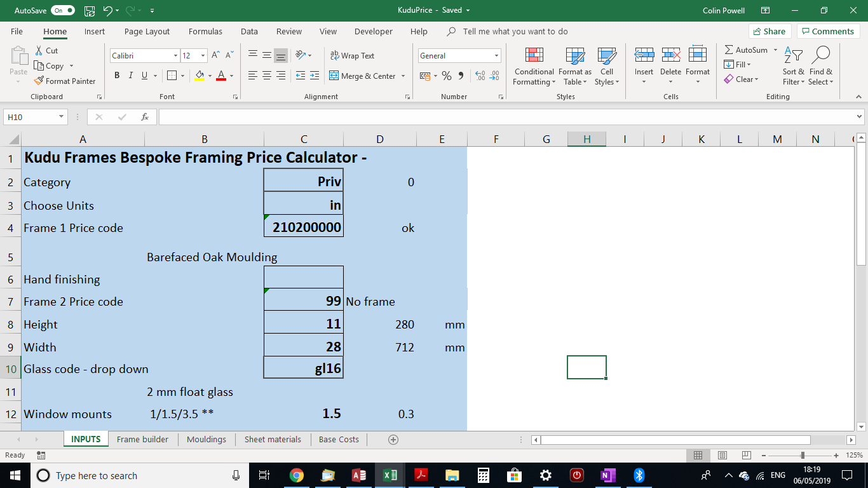Toggle AutoSave switch
Screen dimensions: 868x488
click(63, 10)
